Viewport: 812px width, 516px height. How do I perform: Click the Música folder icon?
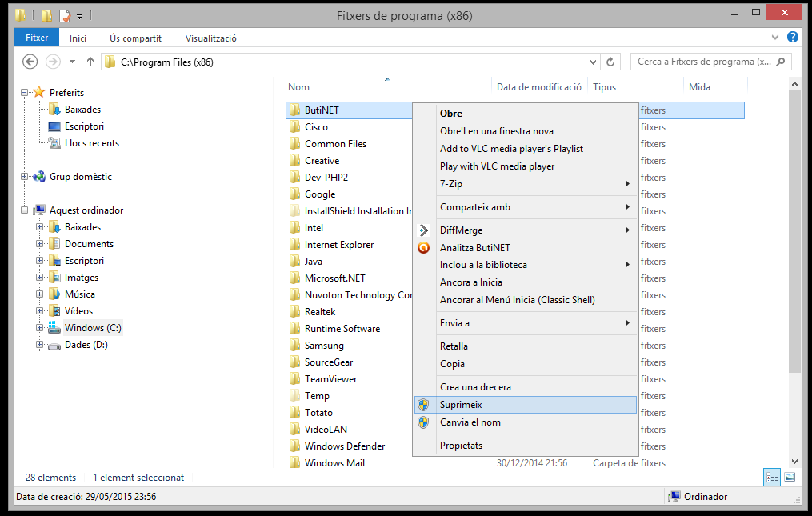click(x=54, y=294)
